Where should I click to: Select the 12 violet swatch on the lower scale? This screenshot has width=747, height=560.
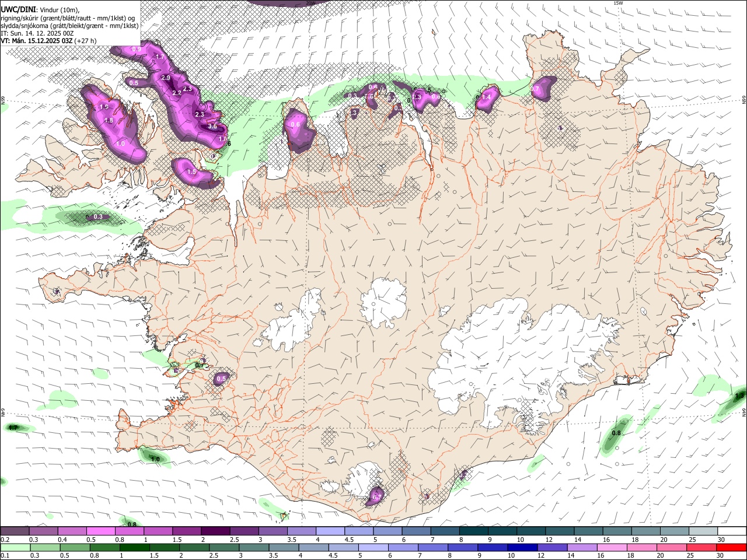(x=553, y=547)
